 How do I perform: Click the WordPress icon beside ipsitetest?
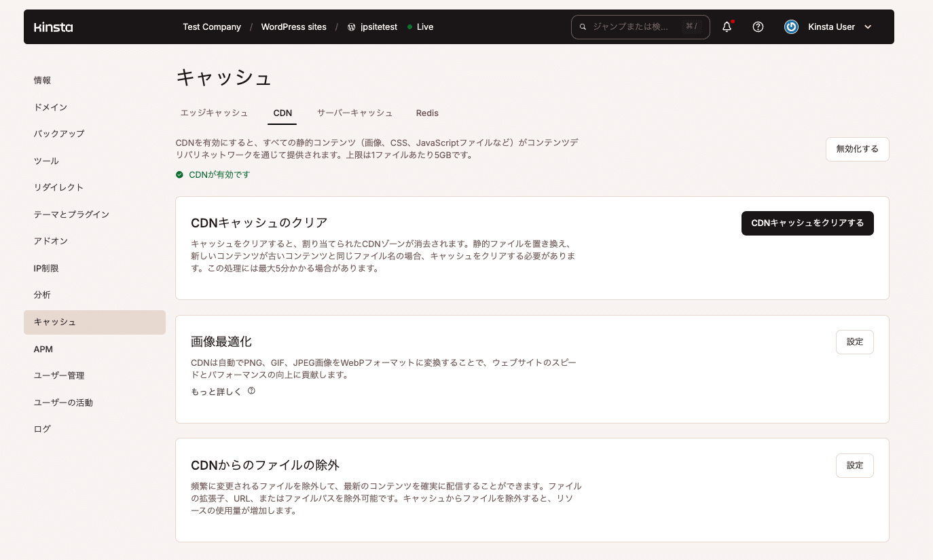point(352,27)
